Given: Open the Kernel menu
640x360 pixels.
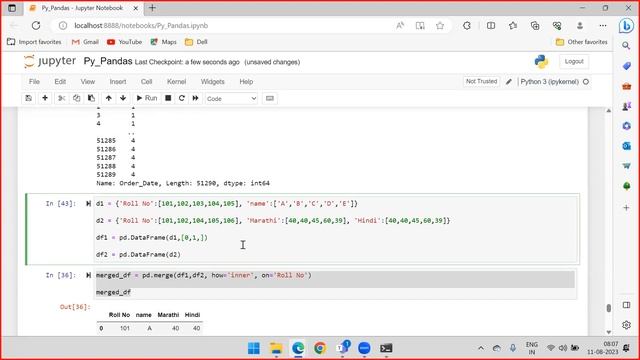Looking at the screenshot, I should point(176,82).
